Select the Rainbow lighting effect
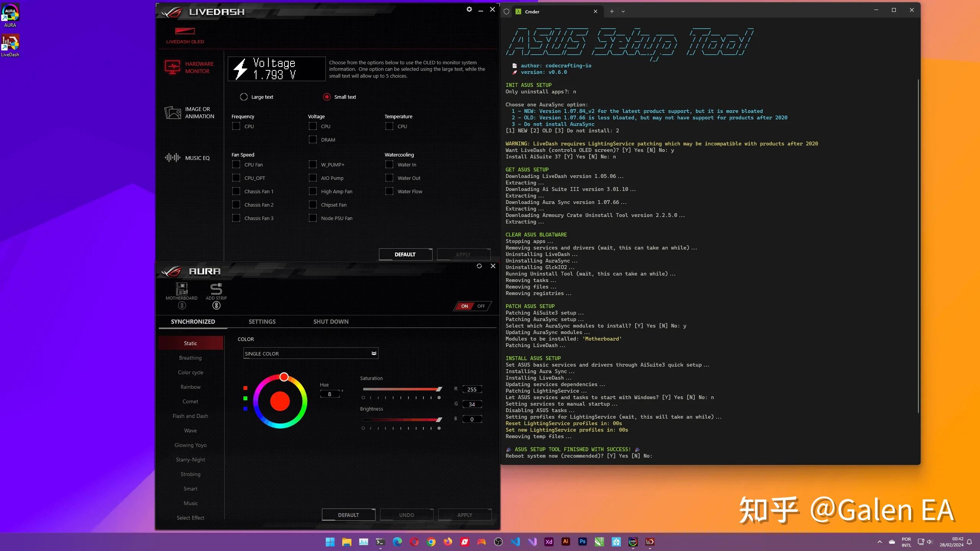The image size is (980, 551). tap(190, 387)
